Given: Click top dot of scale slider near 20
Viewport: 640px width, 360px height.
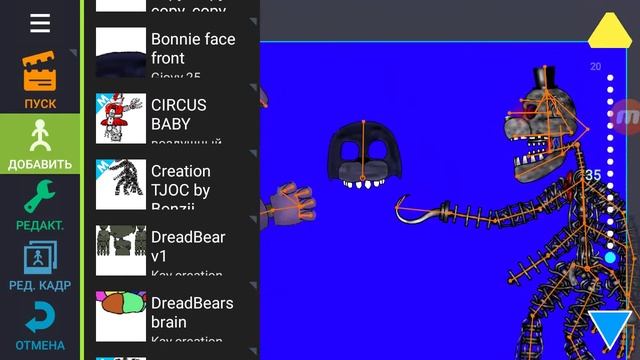Looking at the screenshot, I should 610,78.
